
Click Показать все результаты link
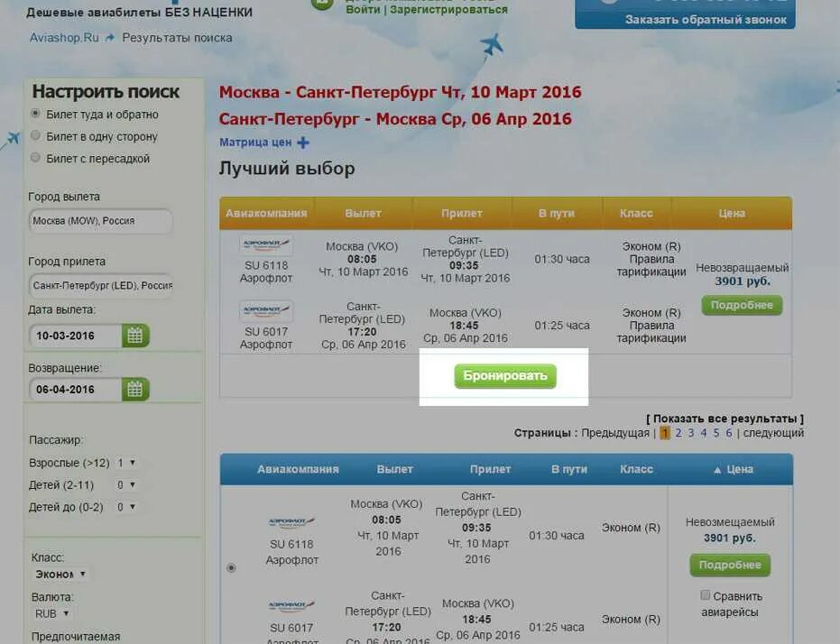click(725, 419)
